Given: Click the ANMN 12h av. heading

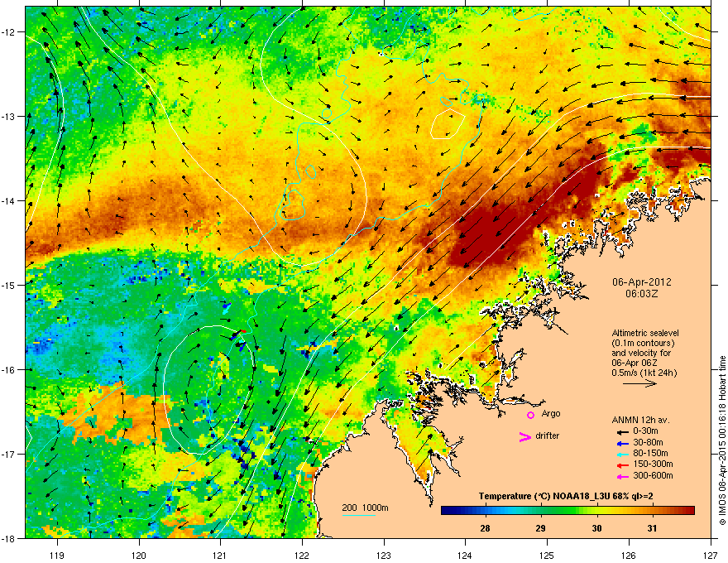Looking at the screenshot, I should click(640, 420).
